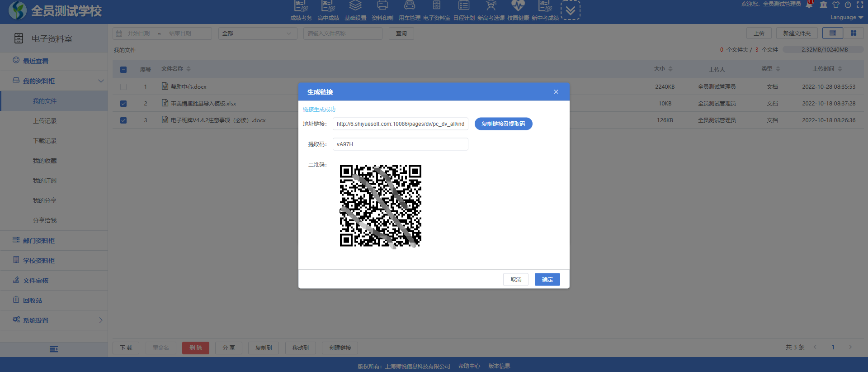Open the 全部 file type dropdown
868x372 pixels.
[258, 33]
